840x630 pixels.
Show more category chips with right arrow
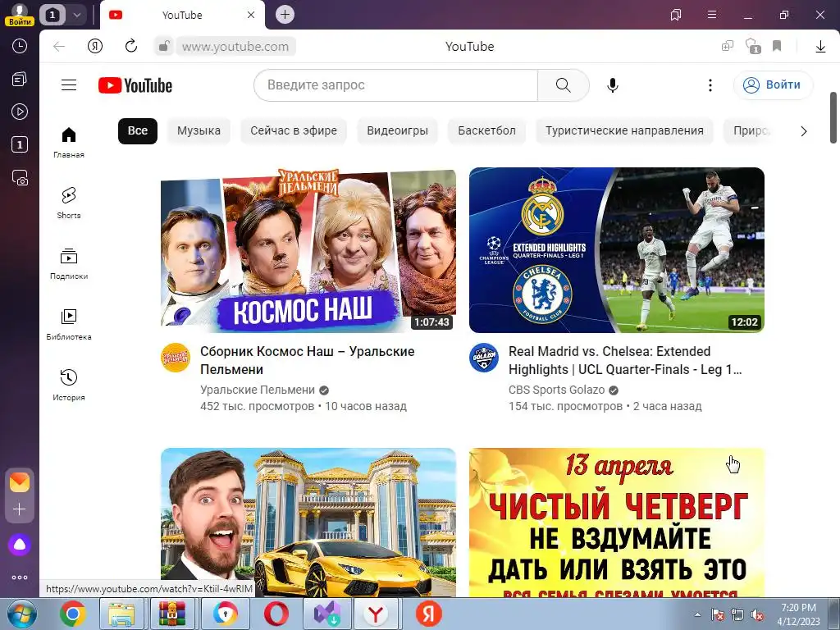[x=804, y=131]
